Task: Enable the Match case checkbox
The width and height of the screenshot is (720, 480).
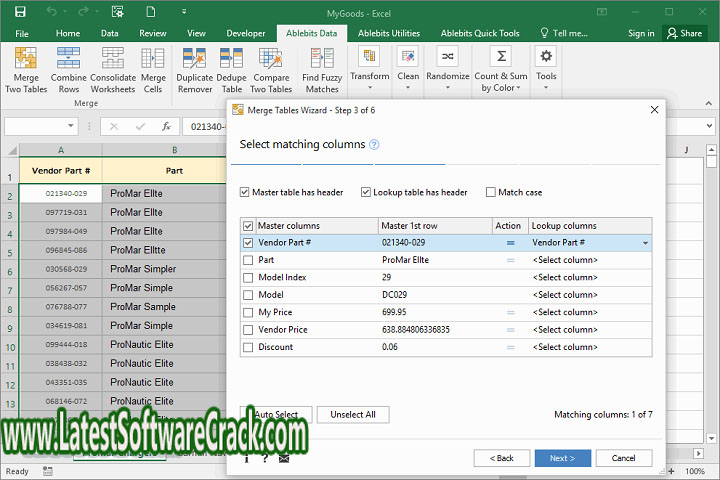Action: click(491, 192)
